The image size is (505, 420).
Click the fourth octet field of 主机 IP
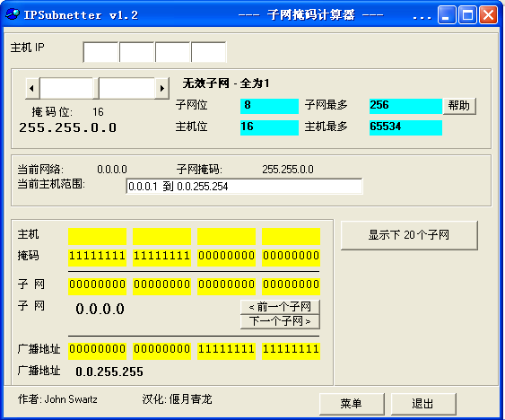point(209,52)
